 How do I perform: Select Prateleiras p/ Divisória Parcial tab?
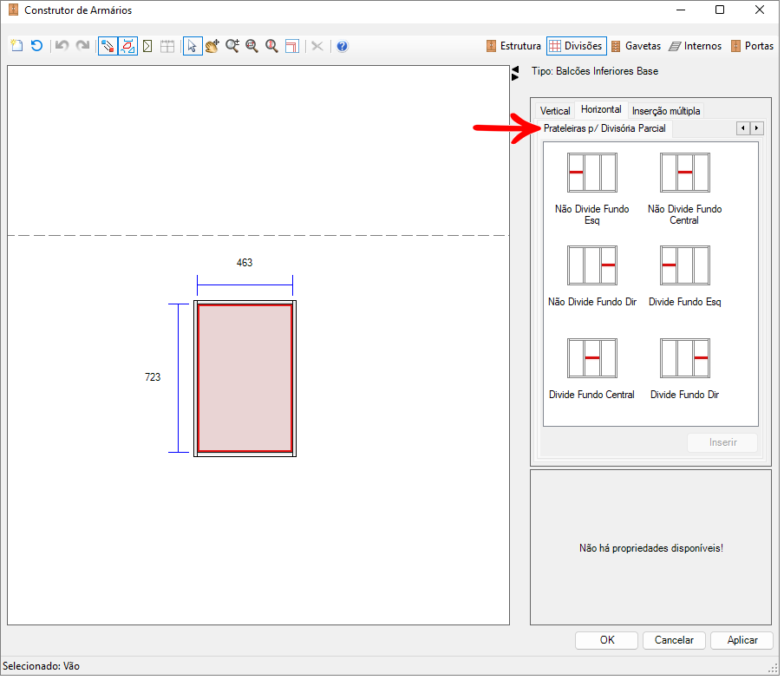click(604, 128)
